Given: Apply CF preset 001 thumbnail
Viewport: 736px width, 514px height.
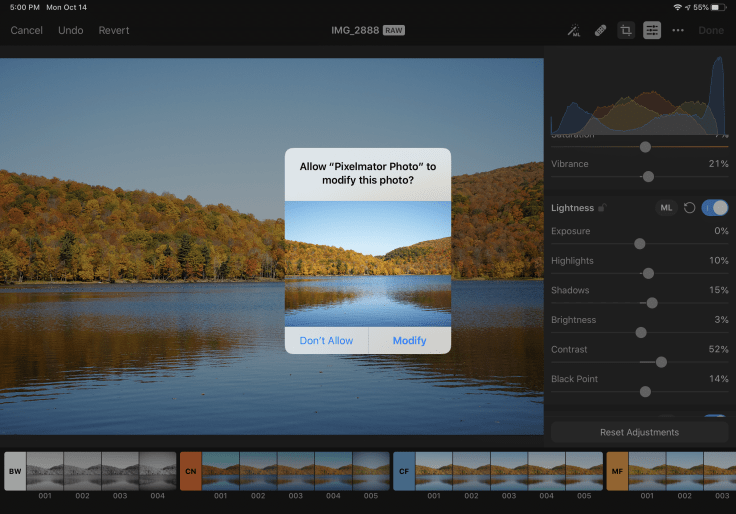Looking at the screenshot, I should 434,471.
